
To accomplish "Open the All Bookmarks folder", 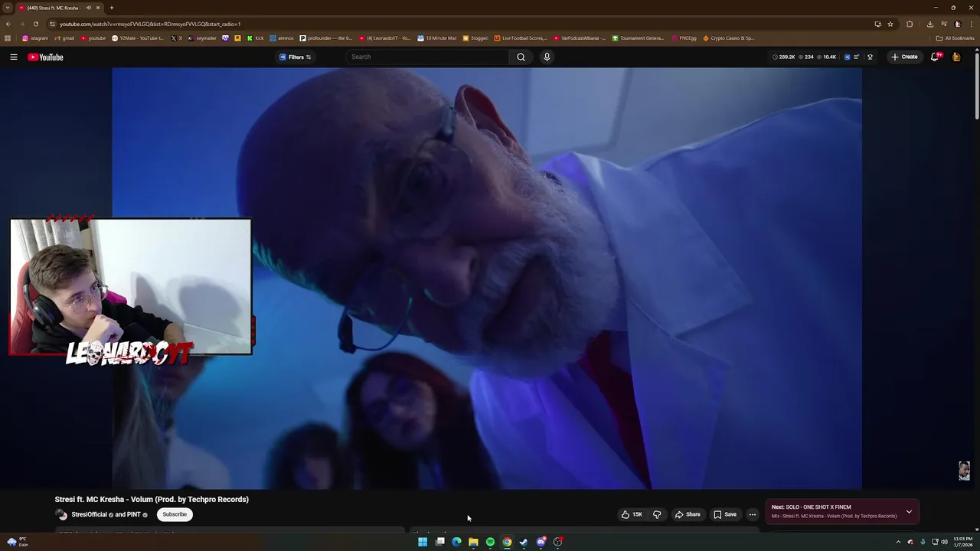I will click(x=955, y=37).
